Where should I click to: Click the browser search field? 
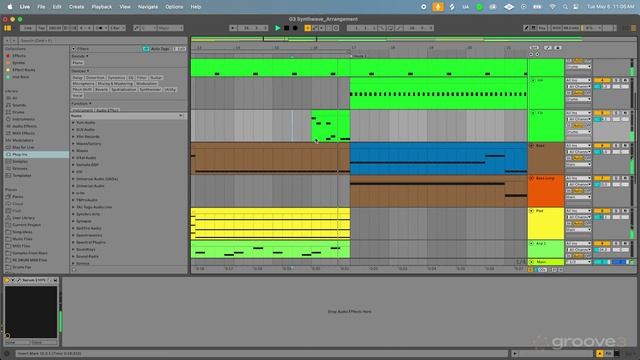click(x=102, y=40)
